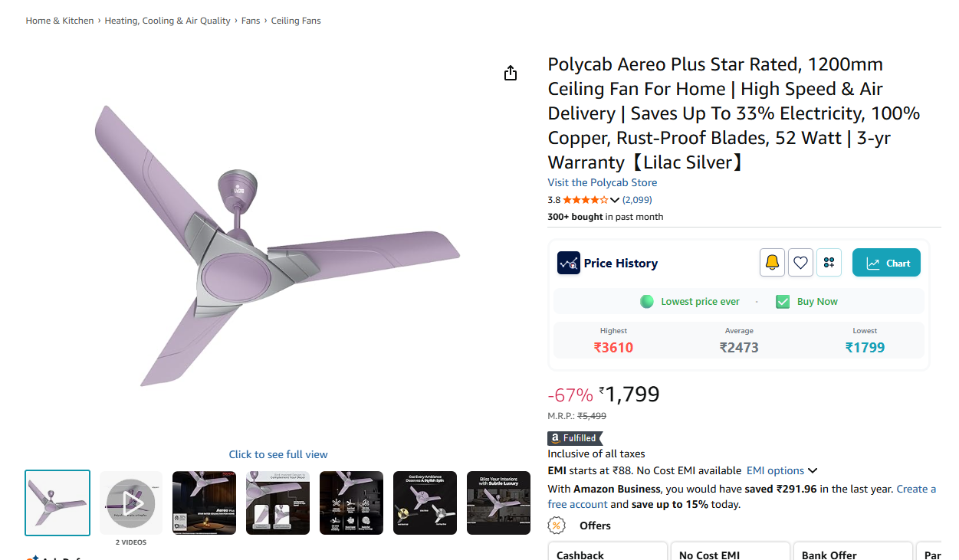This screenshot has height=560, width=959.
Task: Open the 2,099 ratings link
Action: [637, 200]
